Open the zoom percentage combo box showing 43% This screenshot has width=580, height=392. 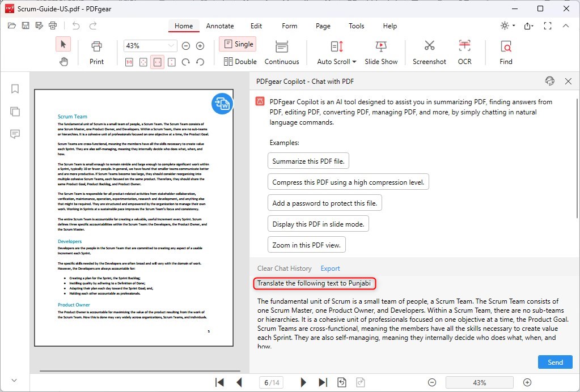pyautogui.click(x=150, y=46)
